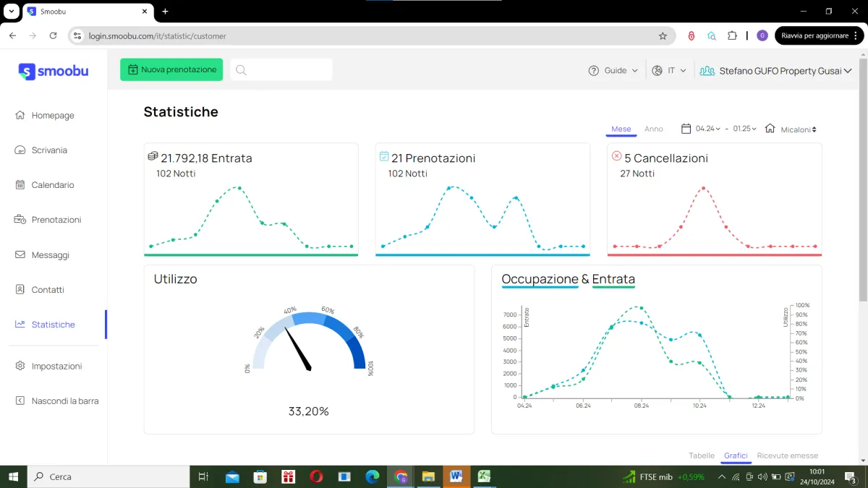The height and width of the screenshot is (488, 868).
Task: Click the Smoobu search field
Action: pyautogui.click(x=281, y=70)
